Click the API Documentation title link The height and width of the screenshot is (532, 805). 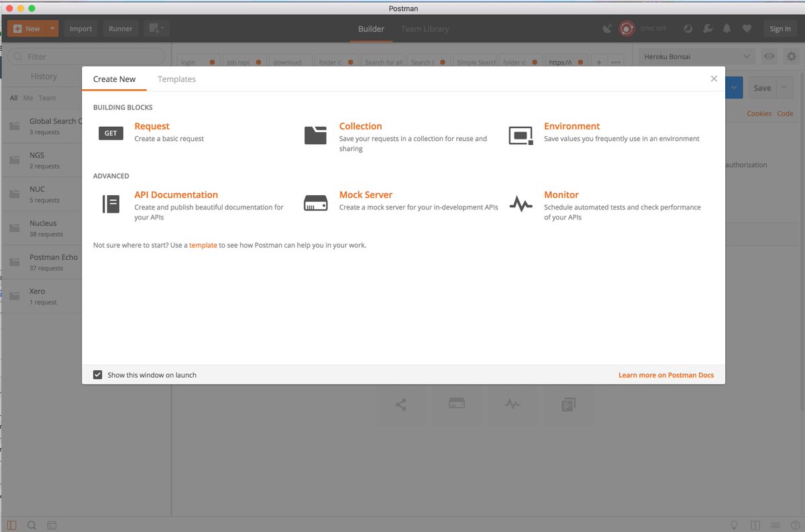point(176,195)
